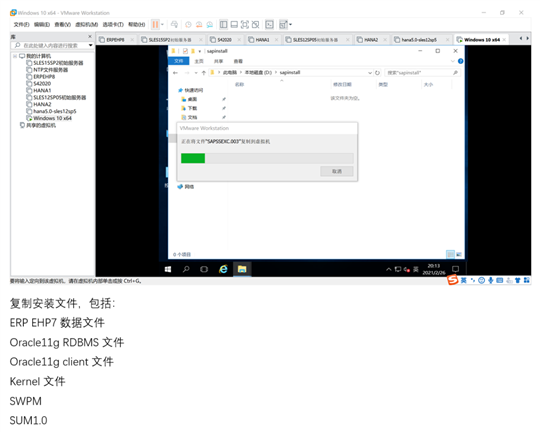Close the Windows 10 x64 tab
This screenshot has width=540, height=432.
point(504,40)
